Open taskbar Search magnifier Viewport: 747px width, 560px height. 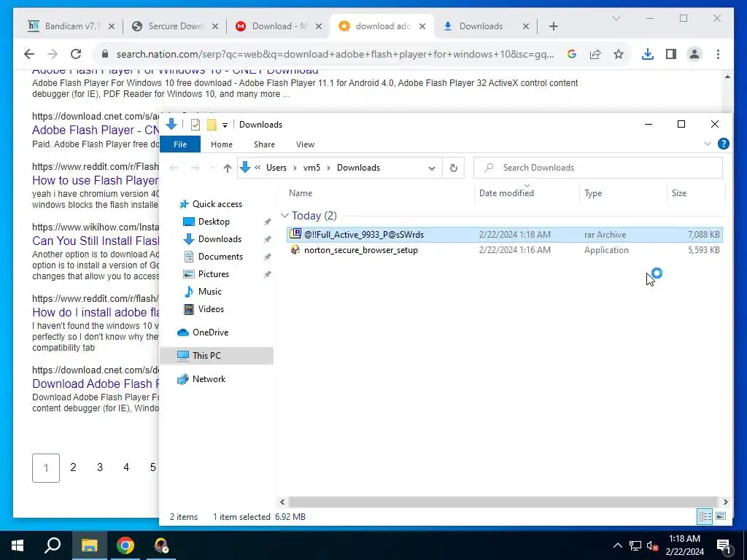tap(53, 545)
